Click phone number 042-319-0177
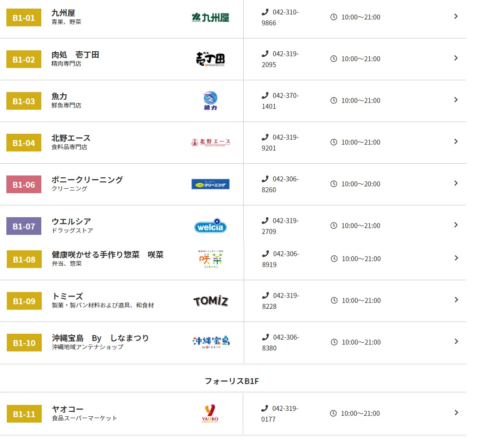The height and width of the screenshot is (448, 481). point(280,414)
